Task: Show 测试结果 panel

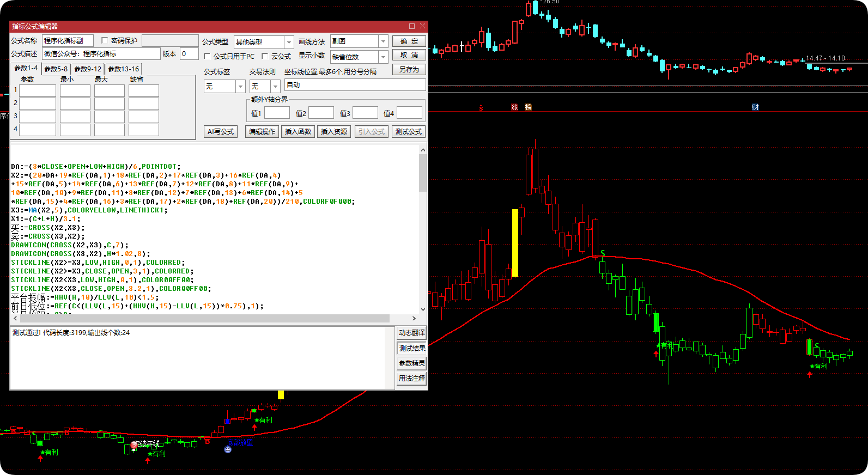Action: tap(412, 348)
